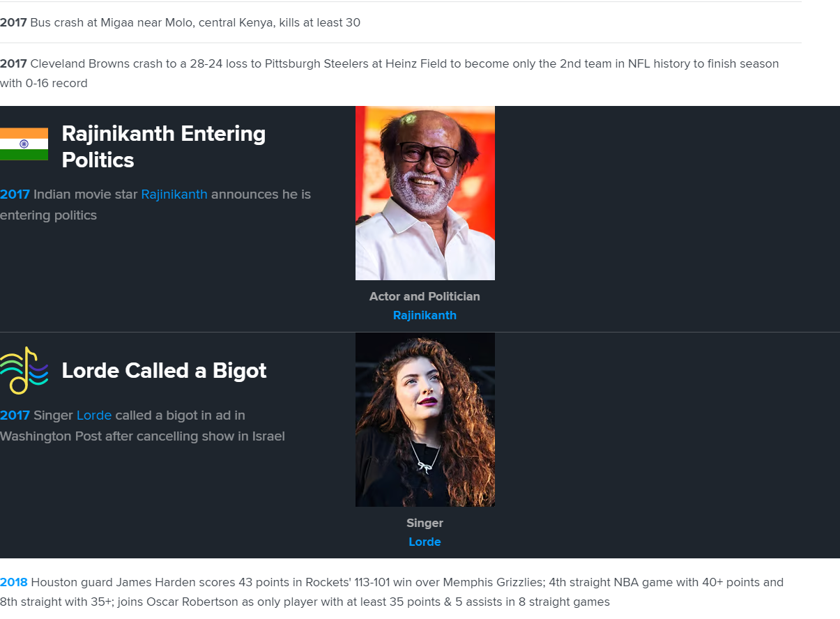Open the Rajinikanth name link below photo
Image resolution: width=840 pixels, height=619 pixels.
pos(425,315)
